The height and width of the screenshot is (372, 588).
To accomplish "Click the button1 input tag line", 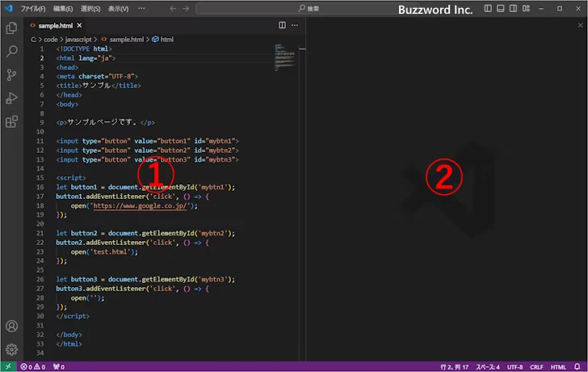I will pos(147,142).
